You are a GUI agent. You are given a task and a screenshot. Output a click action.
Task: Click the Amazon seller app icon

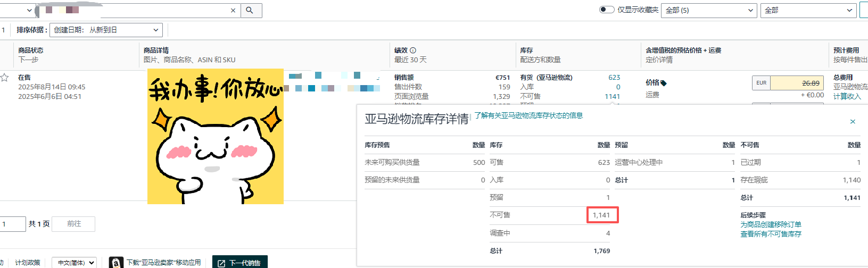[116, 263]
